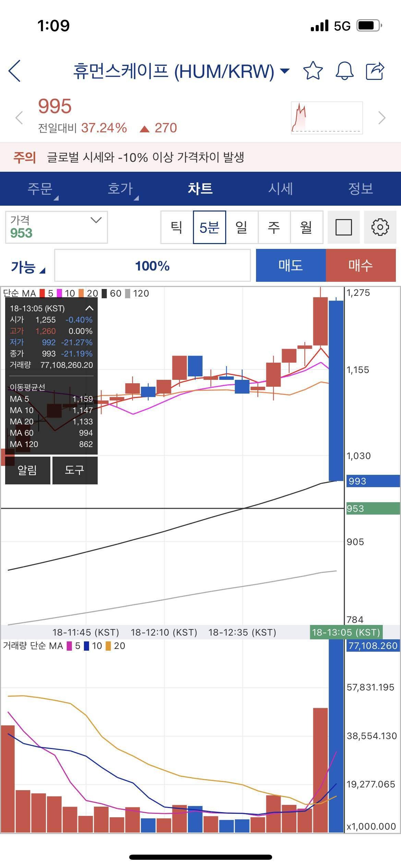This screenshot has height=868, width=401.
Task: Tap the back arrow icon
Action: [x=15, y=71]
